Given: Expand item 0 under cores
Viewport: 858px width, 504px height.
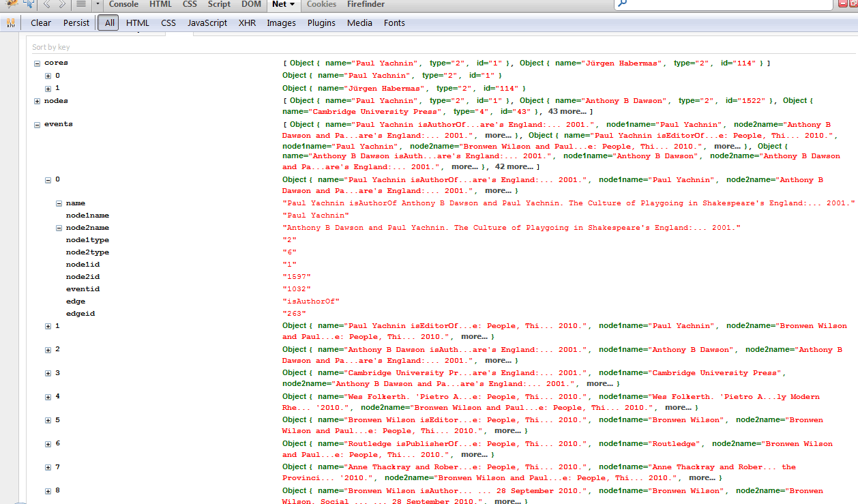Looking at the screenshot, I should coord(48,76).
